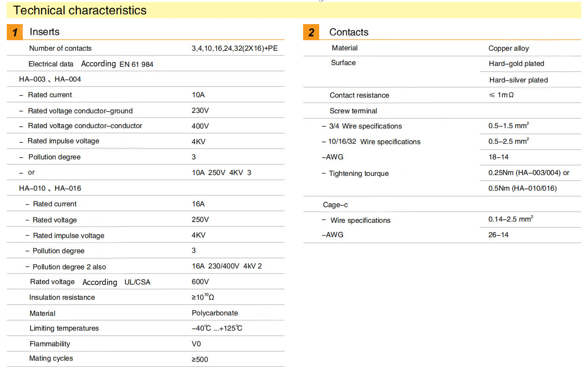588x367 pixels.
Task: Select the "Polycarbonate" value
Action: pos(215,313)
